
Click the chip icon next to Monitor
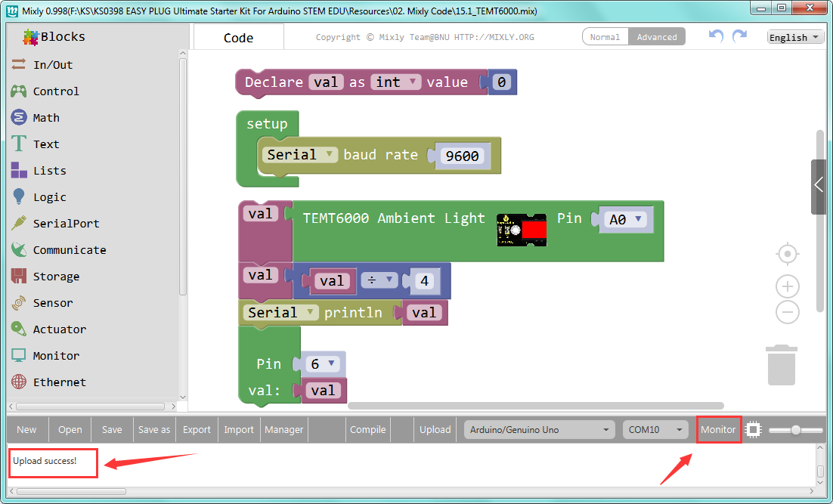(754, 430)
